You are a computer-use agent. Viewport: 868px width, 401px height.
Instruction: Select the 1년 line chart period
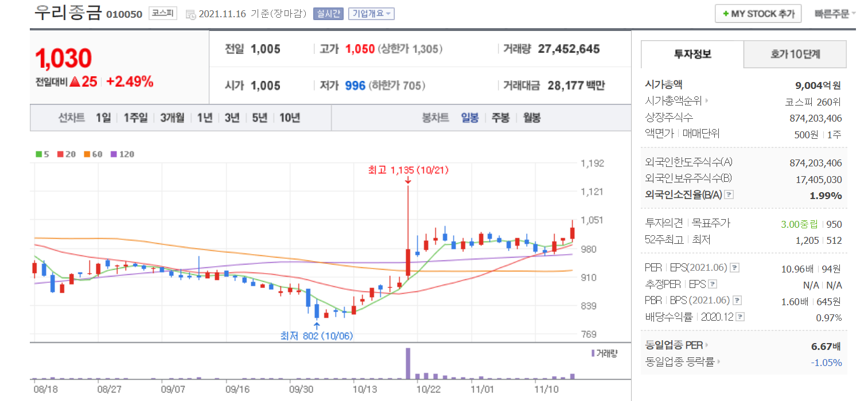coord(204,118)
